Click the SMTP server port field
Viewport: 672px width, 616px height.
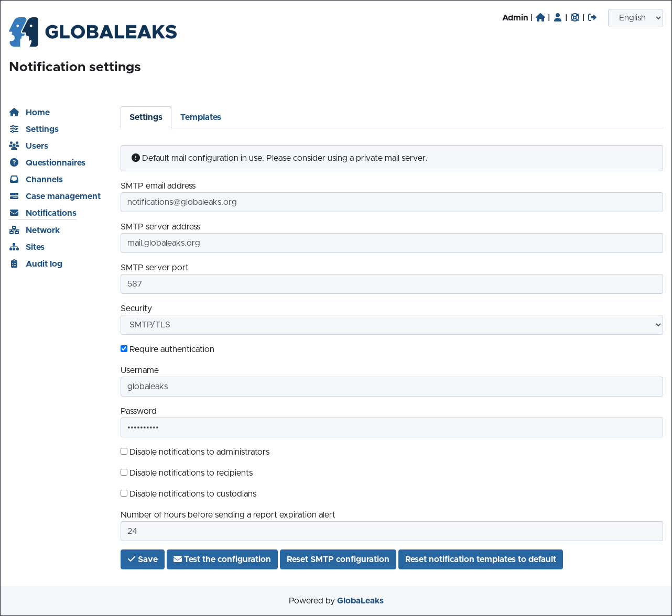[x=392, y=284]
